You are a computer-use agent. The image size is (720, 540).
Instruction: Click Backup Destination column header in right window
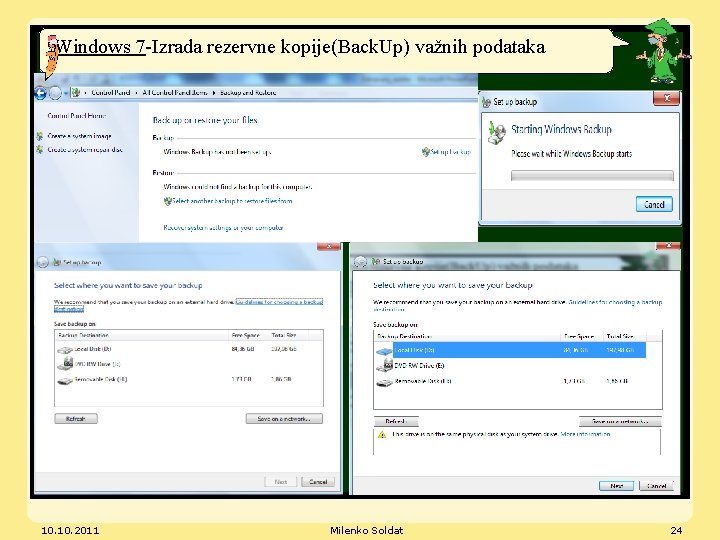(467, 337)
